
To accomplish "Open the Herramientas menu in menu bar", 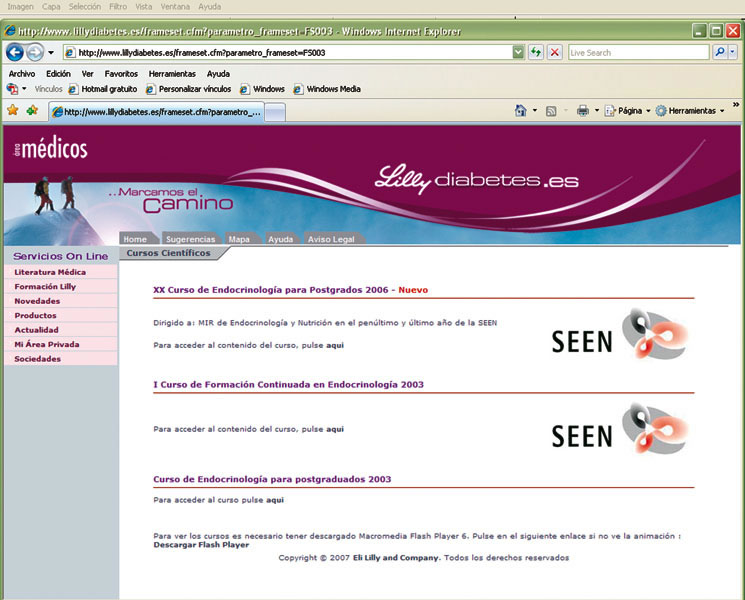I will (x=172, y=74).
